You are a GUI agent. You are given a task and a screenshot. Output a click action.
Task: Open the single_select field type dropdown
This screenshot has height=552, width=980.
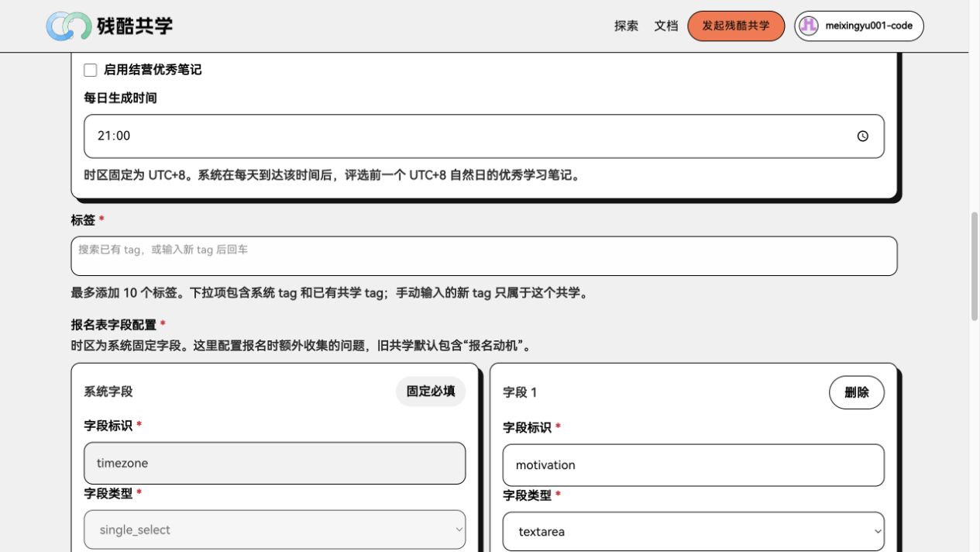275,530
